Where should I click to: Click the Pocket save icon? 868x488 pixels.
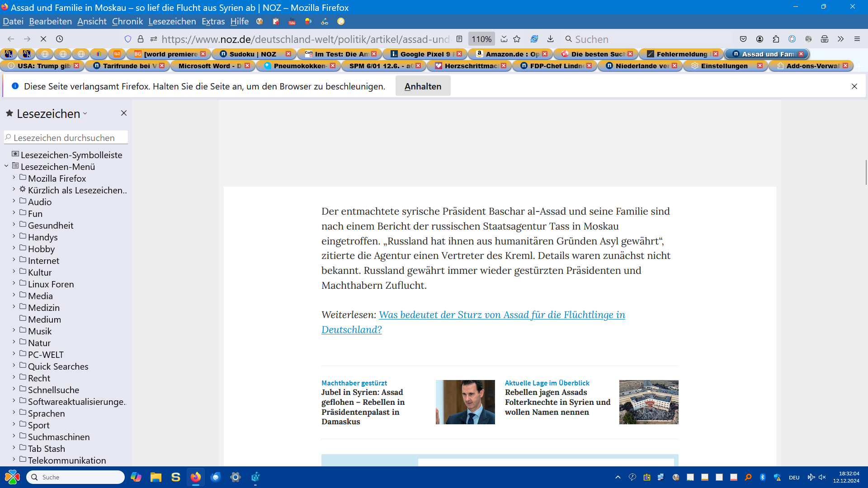(743, 39)
